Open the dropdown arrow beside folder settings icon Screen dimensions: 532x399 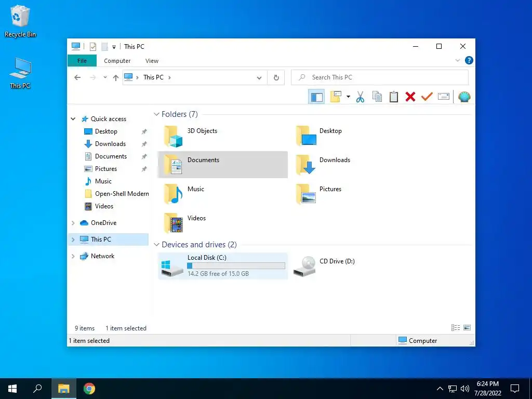click(348, 97)
